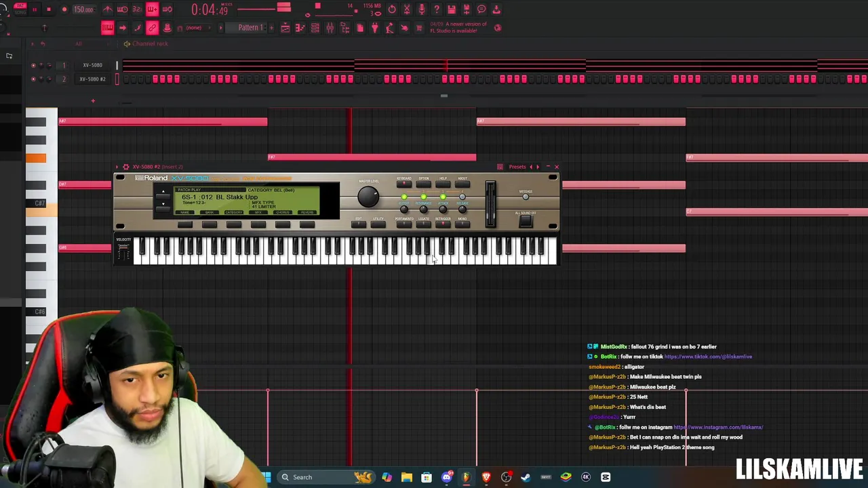Screen dimensions: 868x488
Task: Open the plugin picker plug icon
Action: pyautogui.click(x=374, y=28)
